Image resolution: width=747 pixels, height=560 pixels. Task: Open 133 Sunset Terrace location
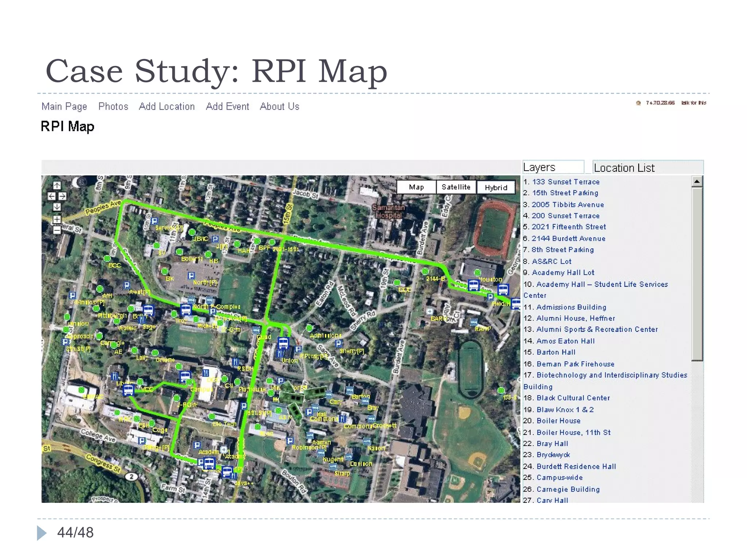[x=566, y=182]
